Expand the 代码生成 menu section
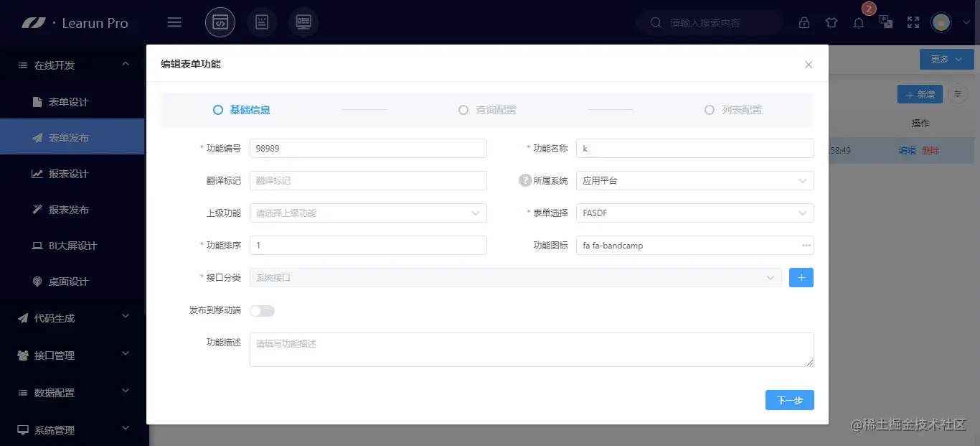The height and width of the screenshot is (446, 980). click(72, 318)
